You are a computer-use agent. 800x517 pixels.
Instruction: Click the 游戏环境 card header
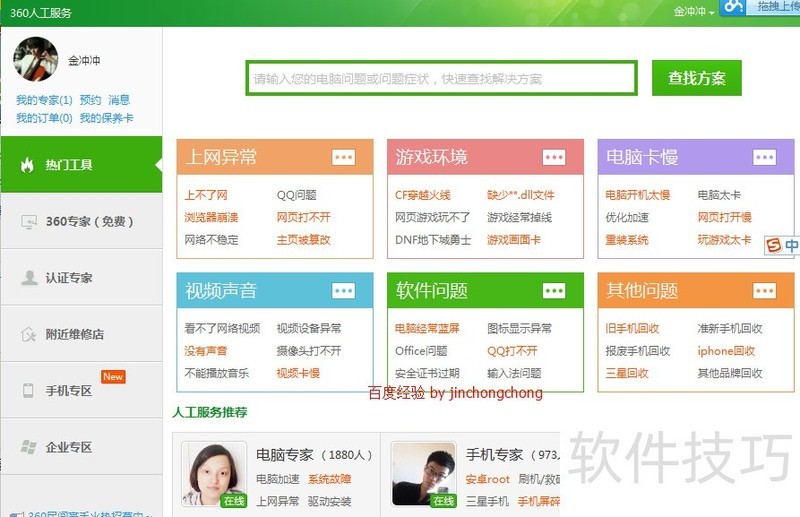[485, 157]
